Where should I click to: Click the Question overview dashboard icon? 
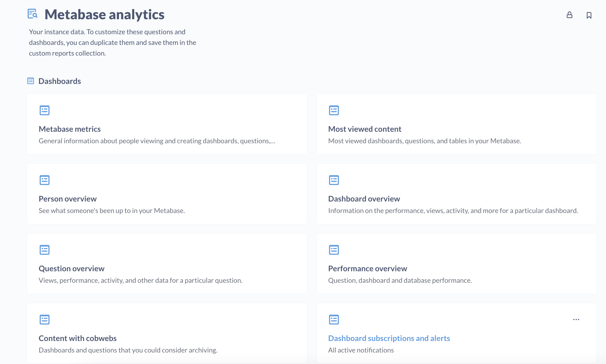tap(45, 250)
